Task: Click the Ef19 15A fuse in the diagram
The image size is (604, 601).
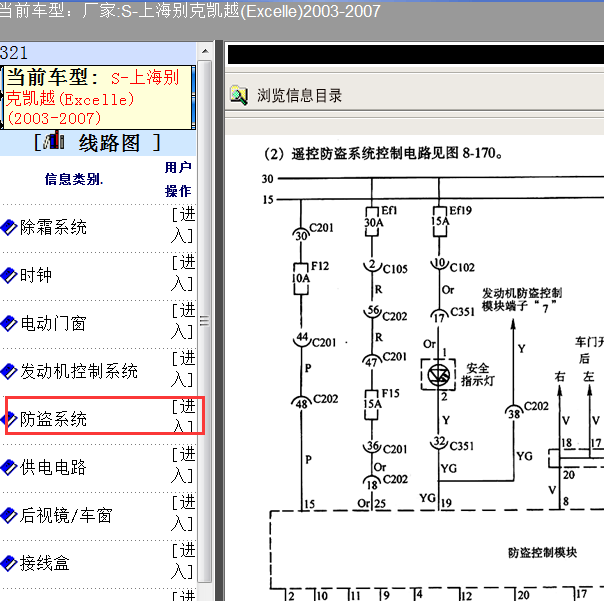Action: (440, 222)
